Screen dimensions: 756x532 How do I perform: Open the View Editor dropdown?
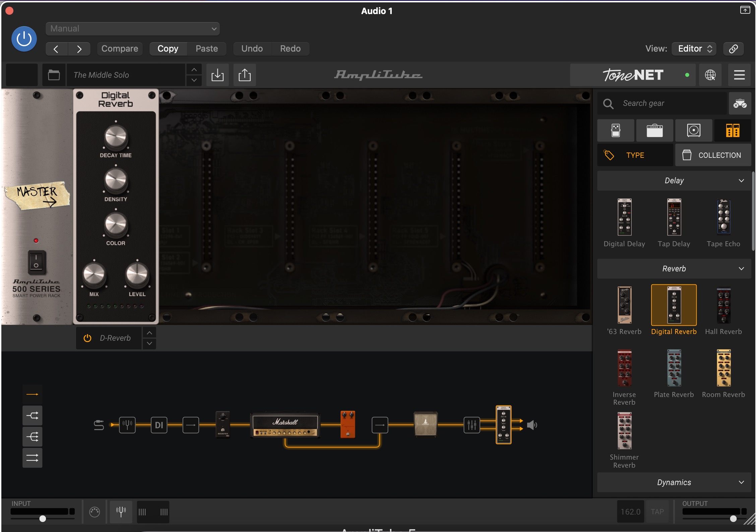click(x=694, y=49)
